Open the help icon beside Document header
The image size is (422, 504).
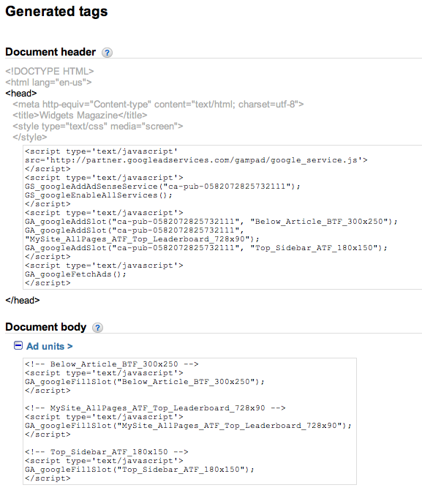coord(107,53)
